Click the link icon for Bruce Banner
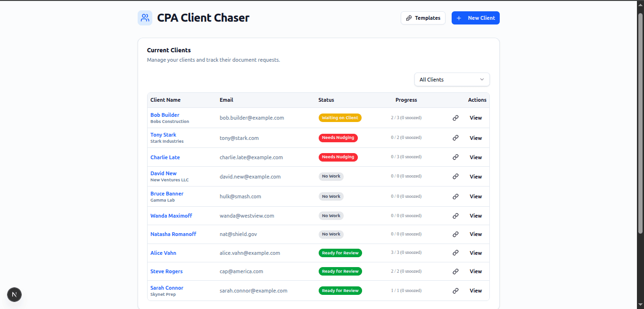The width and height of the screenshot is (644, 309). click(x=455, y=196)
